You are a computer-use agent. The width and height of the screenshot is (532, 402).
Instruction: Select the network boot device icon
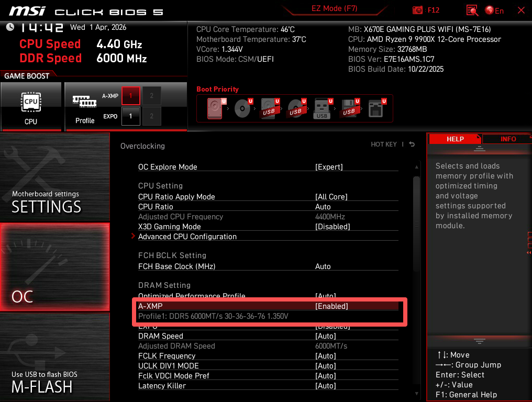(x=375, y=108)
